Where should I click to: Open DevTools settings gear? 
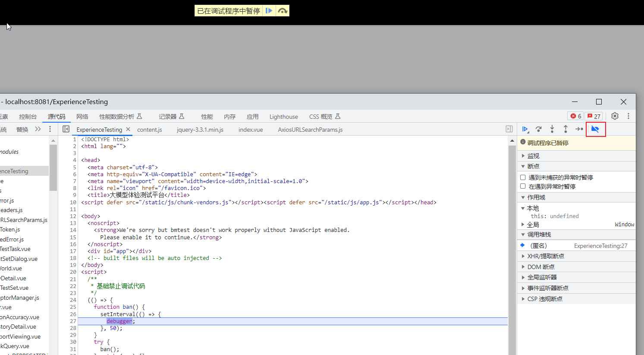(x=615, y=116)
